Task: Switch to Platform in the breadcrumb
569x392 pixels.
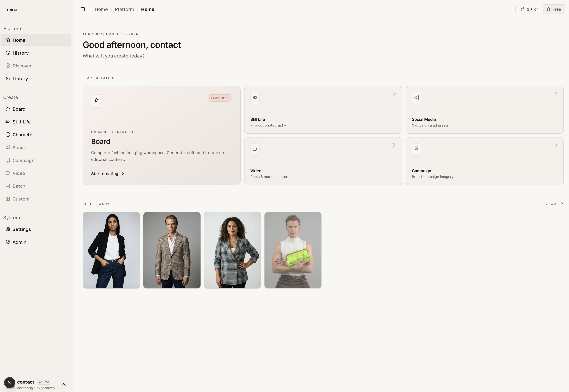Action: (x=124, y=9)
